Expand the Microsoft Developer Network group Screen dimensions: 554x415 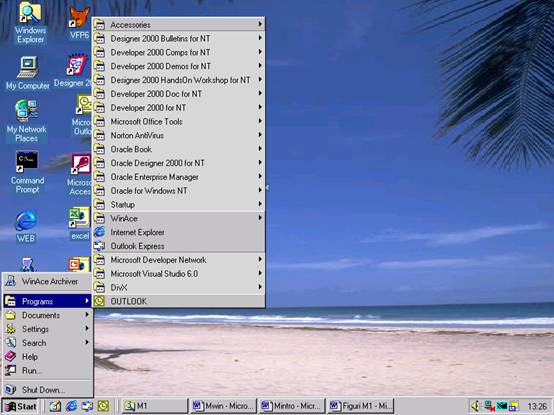coord(178,260)
